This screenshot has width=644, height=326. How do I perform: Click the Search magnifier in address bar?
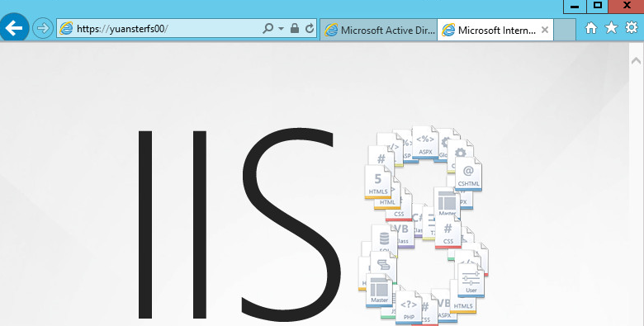point(268,28)
